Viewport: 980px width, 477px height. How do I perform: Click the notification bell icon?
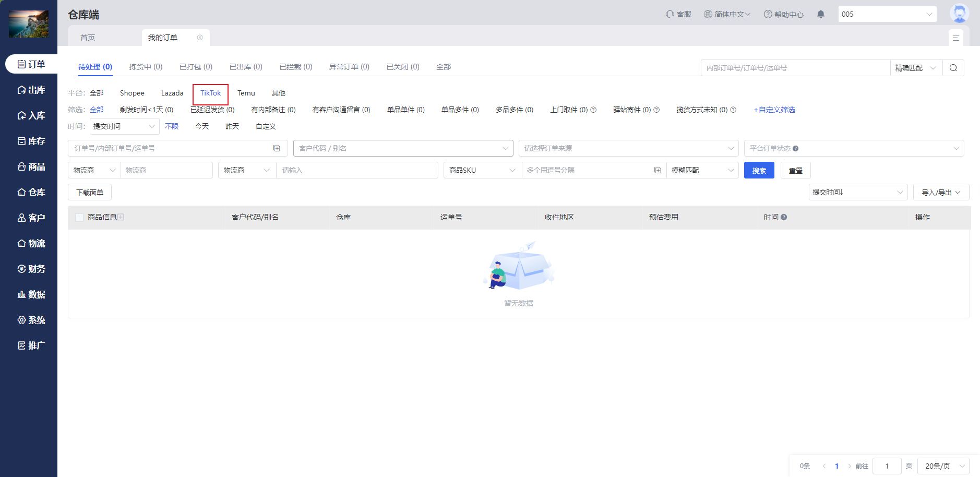click(x=821, y=14)
